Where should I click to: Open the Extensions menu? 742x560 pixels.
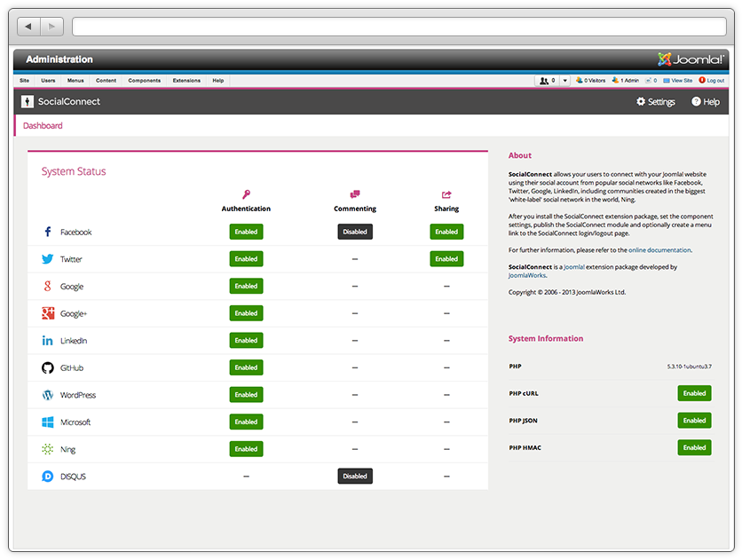pos(186,81)
